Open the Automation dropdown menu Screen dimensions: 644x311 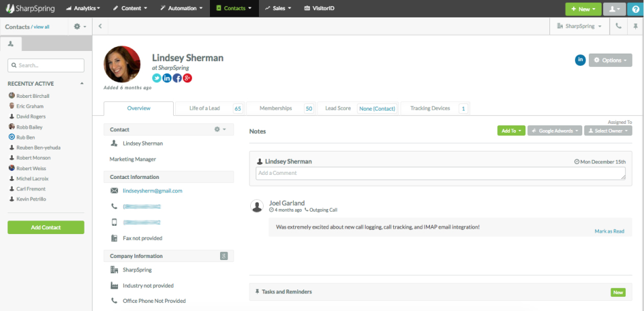pos(181,8)
